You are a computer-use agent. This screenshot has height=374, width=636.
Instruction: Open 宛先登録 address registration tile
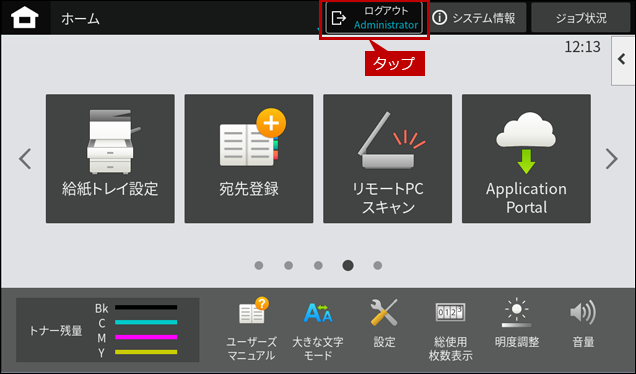click(249, 159)
